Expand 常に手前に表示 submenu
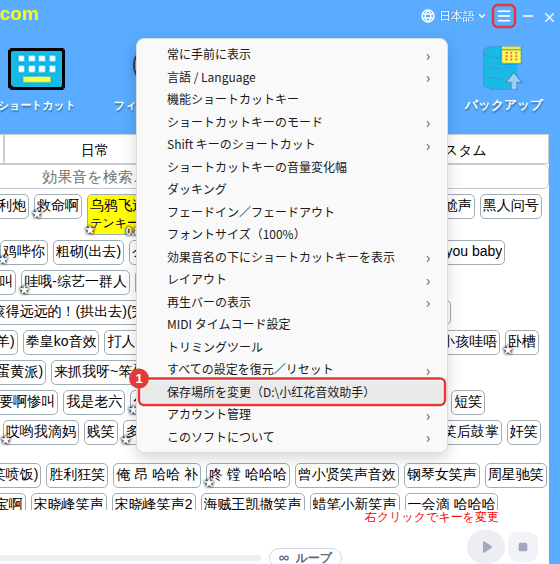This screenshot has width=560, height=564. tap(292, 55)
